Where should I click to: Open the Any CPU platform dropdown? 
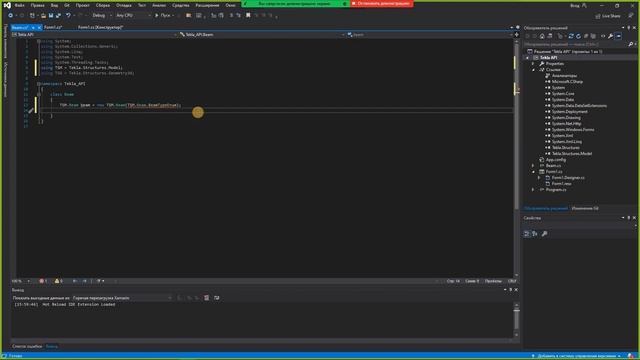[x=133, y=16]
